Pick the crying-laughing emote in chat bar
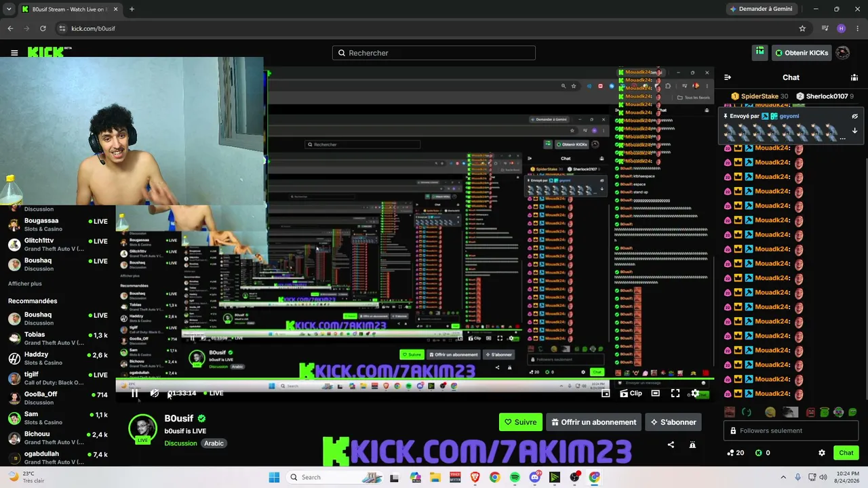Viewport: 868px width, 488px height. tap(770, 412)
